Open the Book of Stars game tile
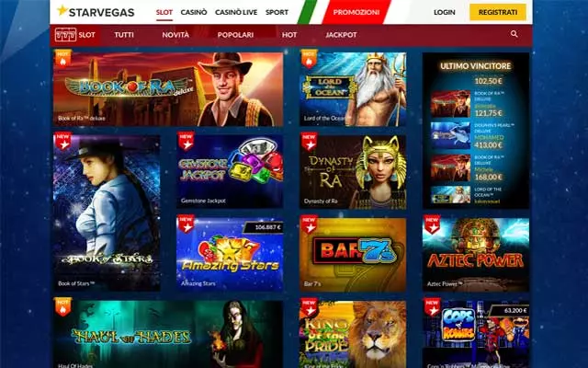Image resolution: width=588 pixels, height=368 pixels. pos(107,213)
